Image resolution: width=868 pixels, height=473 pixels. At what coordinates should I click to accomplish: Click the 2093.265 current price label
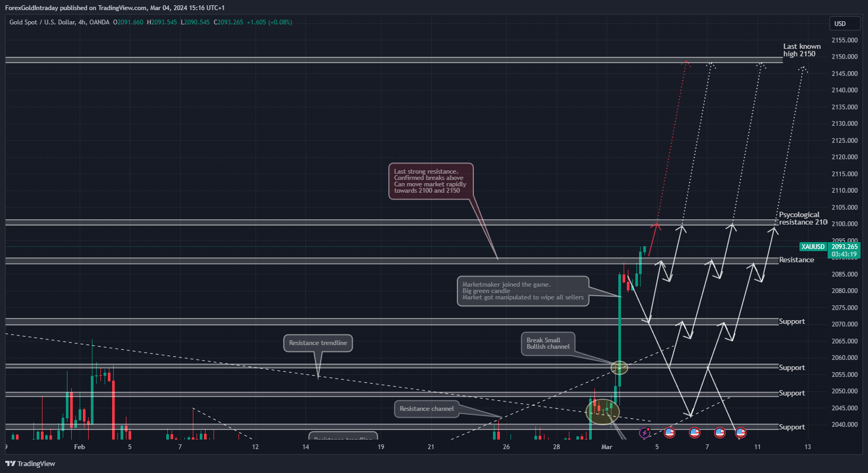tap(845, 247)
